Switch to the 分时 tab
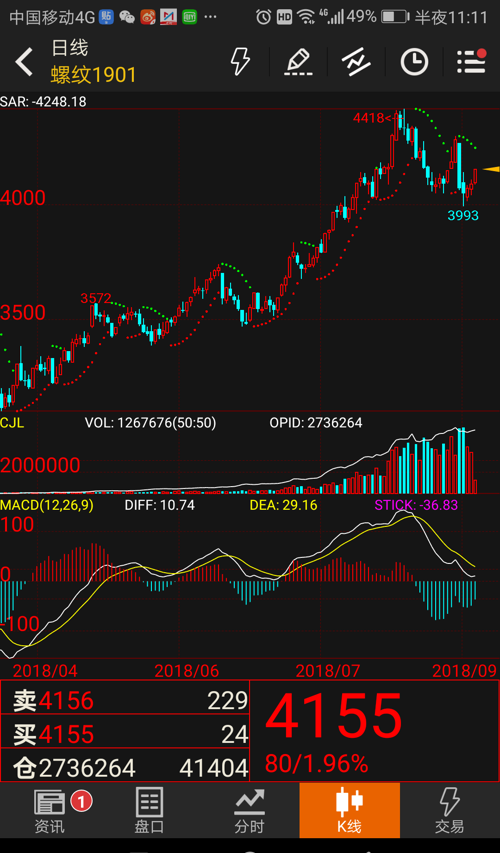Image resolution: width=500 pixels, height=853 pixels. (249, 811)
